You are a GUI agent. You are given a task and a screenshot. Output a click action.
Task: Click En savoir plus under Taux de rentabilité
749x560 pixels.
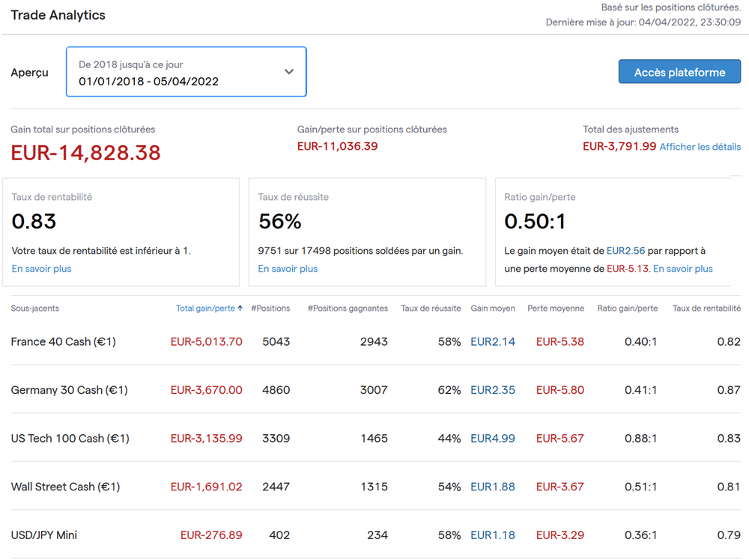tap(42, 269)
